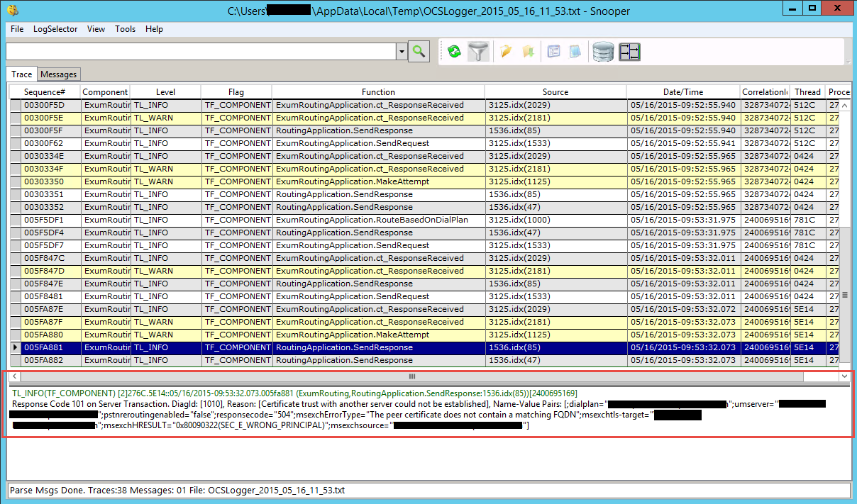Select trace row 00303352

tap(424, 207)
